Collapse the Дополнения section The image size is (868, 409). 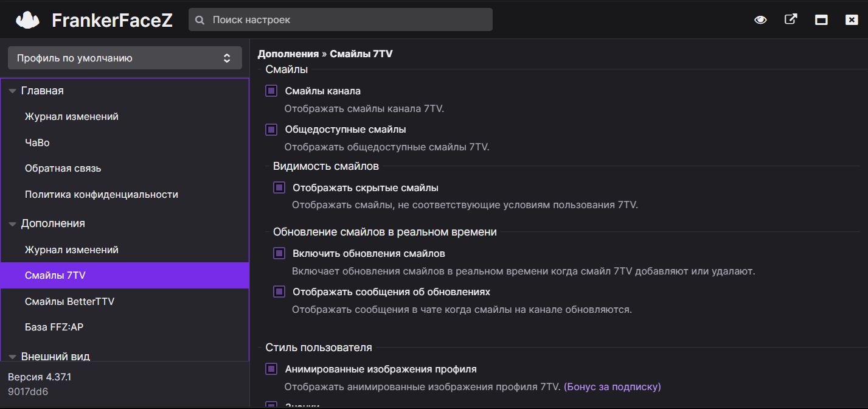11,223
